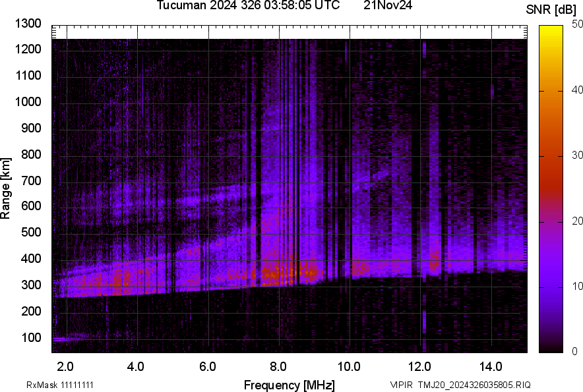Click the range tick label '1300'
This screenshot has width=583, height=392.
point(28,24)
